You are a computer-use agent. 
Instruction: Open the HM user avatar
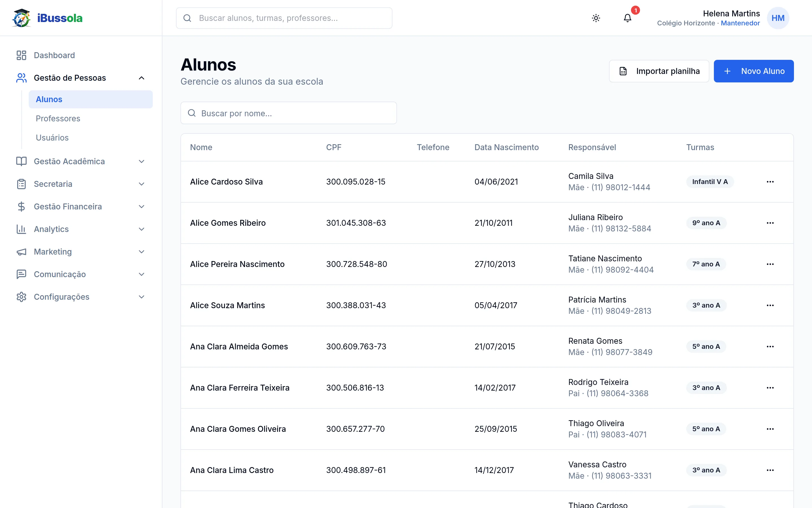pos(778,18)
